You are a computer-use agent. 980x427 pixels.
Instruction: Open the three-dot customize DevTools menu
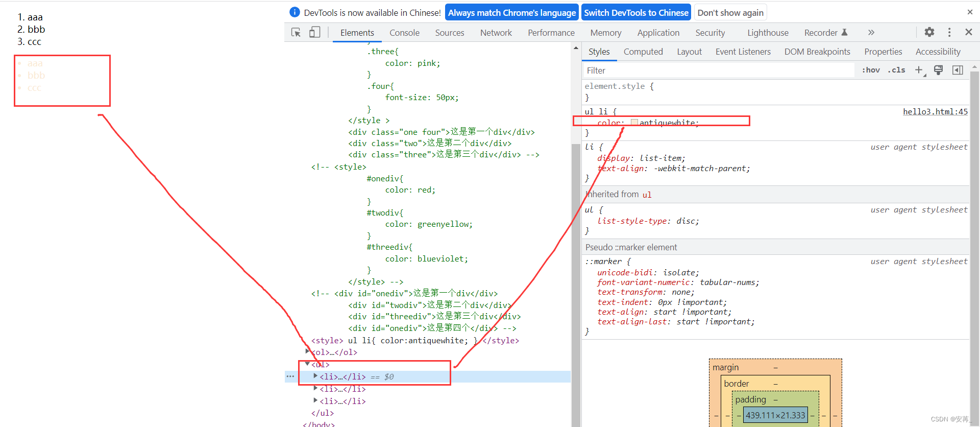tap(949, 32)
